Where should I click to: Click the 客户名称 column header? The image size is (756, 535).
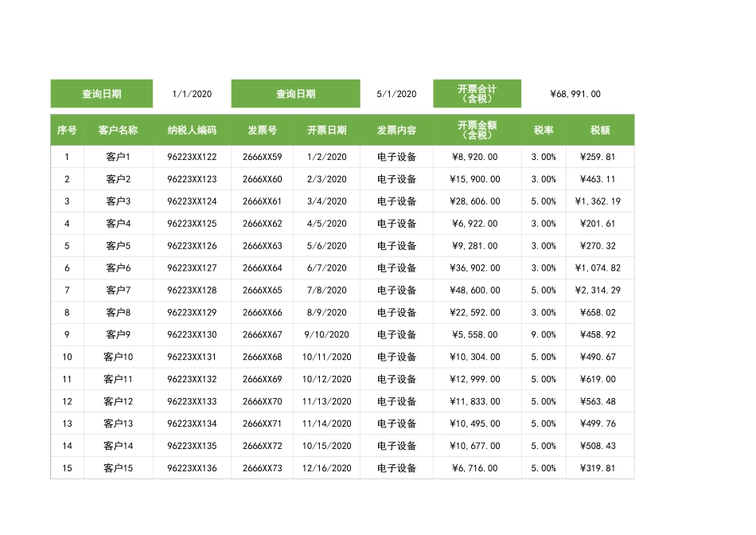(x=118, y=130)
